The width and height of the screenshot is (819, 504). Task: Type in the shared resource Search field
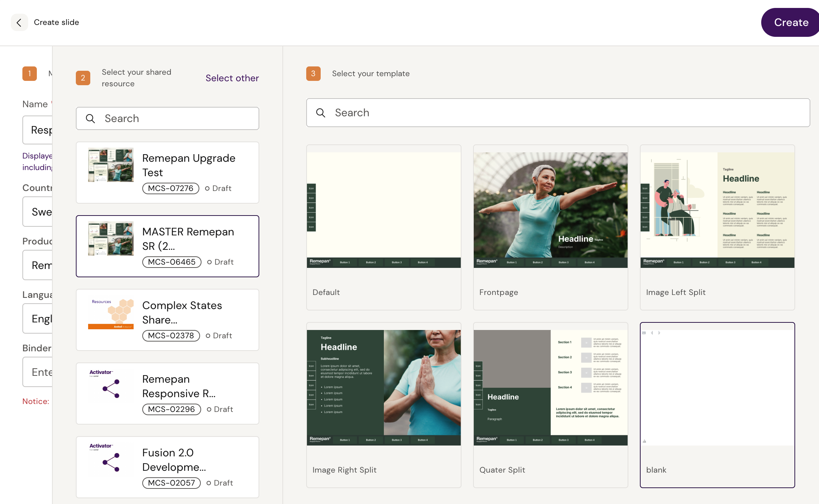point(177,118)
